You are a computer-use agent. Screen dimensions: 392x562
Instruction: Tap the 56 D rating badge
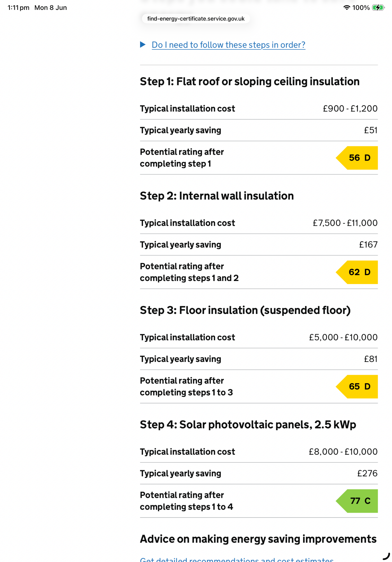pyautogui.click(x=357, y=158)
